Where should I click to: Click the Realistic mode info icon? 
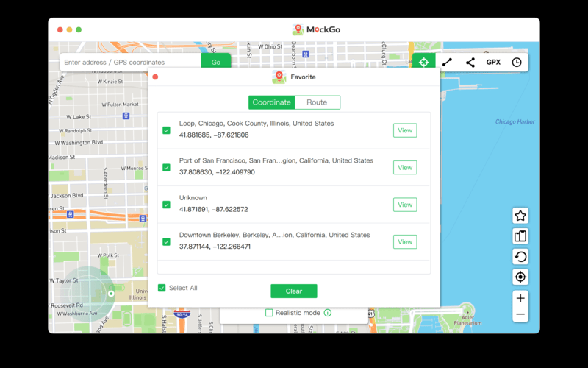click(328, 313)
